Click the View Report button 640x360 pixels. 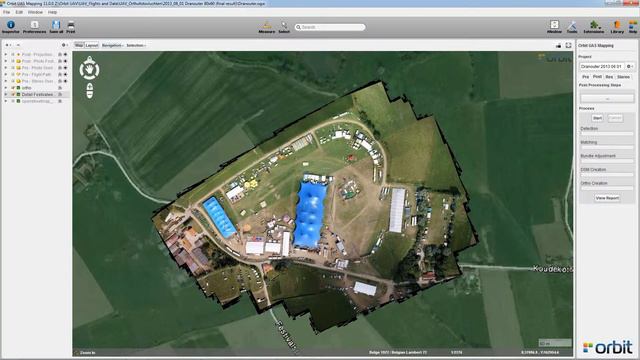(x=607, y=198)
